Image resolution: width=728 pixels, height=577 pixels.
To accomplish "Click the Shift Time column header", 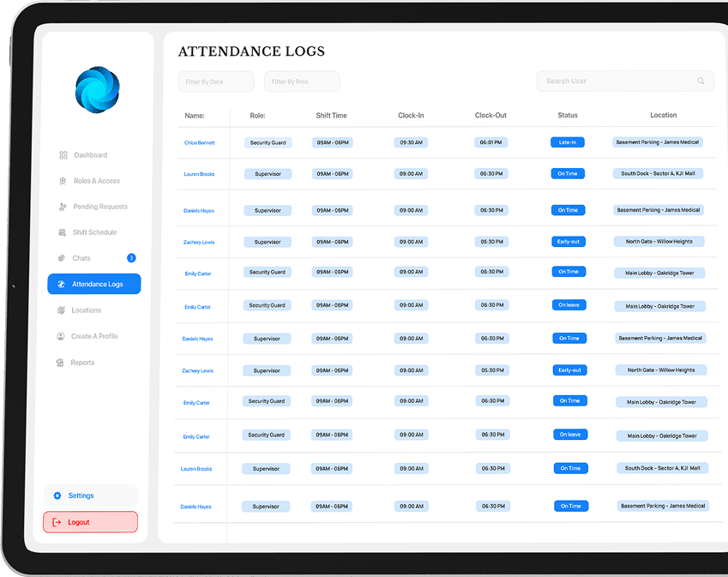I will [332, 116].
